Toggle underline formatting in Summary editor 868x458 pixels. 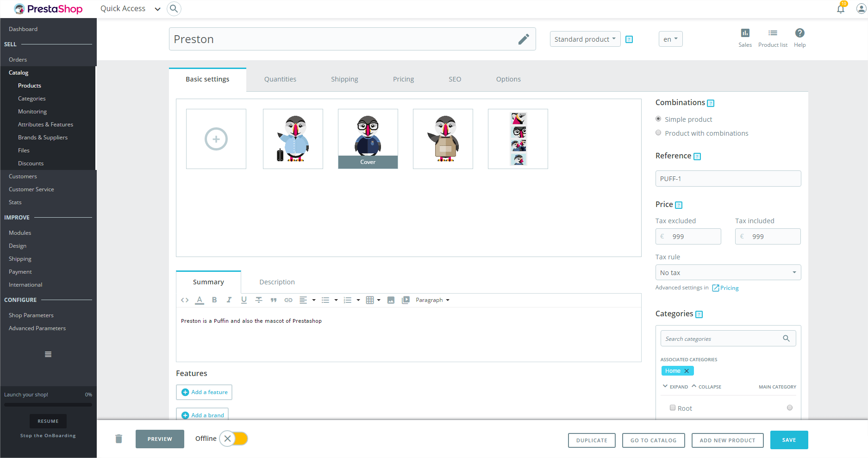click(244, 300)
